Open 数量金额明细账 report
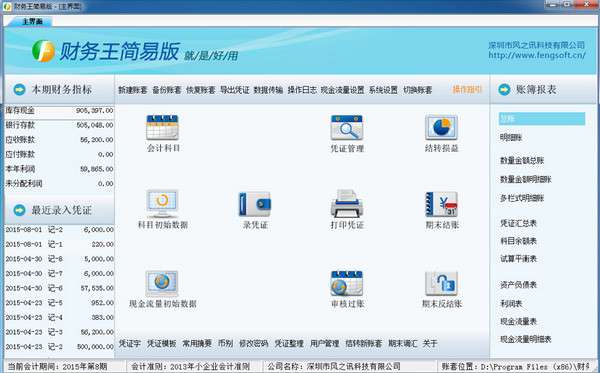600x373 pixels. [x=526, y=179]
